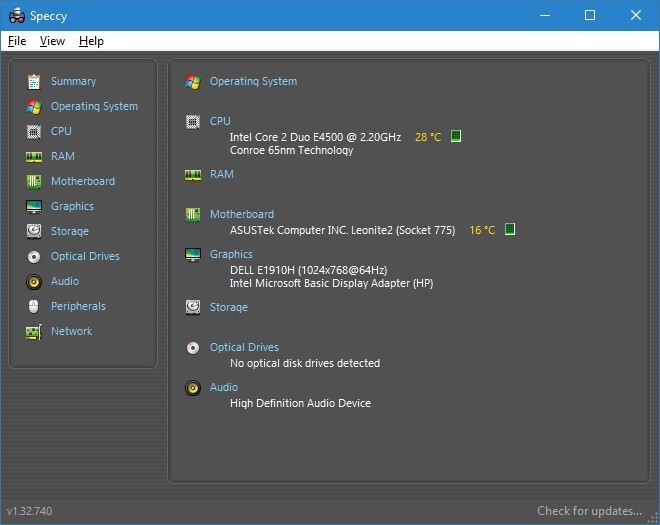Open the View menu

tap(52, 41)
